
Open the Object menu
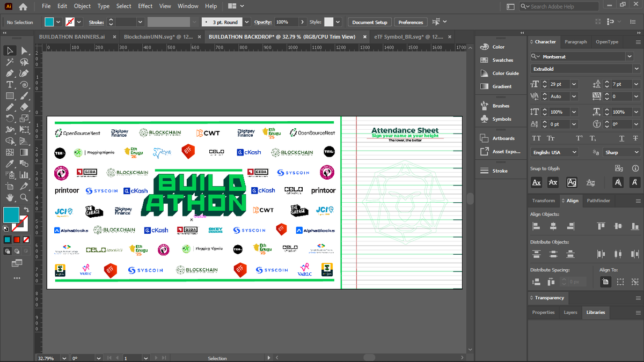82,6
